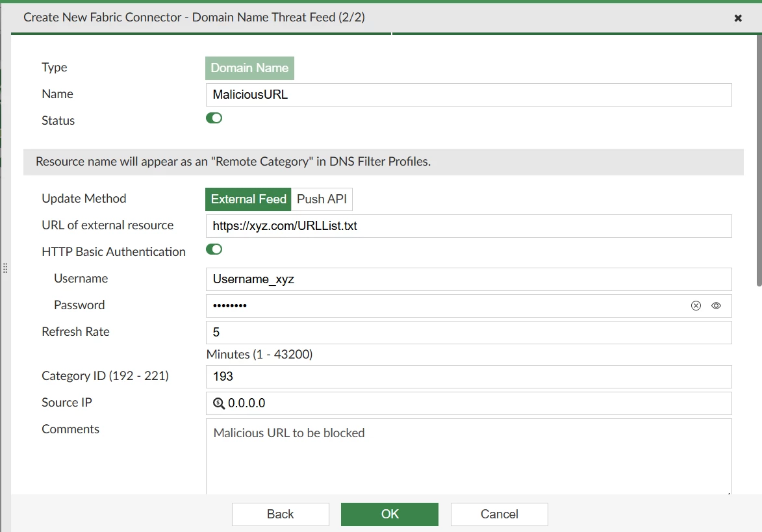Click the Domain Name type button
Viewport: 762px width, 532px height.
(x=249, y=68)
